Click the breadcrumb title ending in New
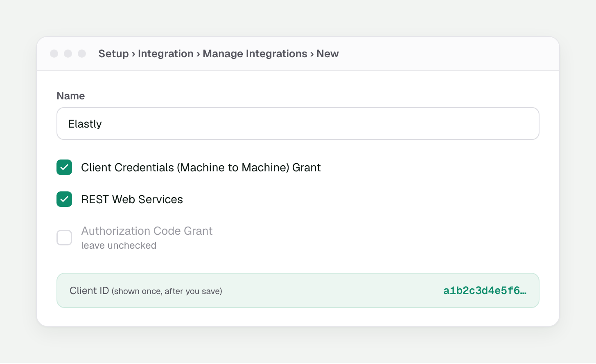Image resolution: width=596 pixels, height=364 pixels. [219, 54]
